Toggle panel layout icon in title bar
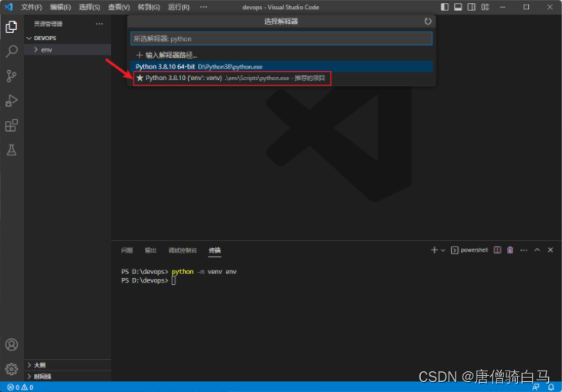Viewport: 562px width, 392px height. pyautogui.click(x=458, y=7)
